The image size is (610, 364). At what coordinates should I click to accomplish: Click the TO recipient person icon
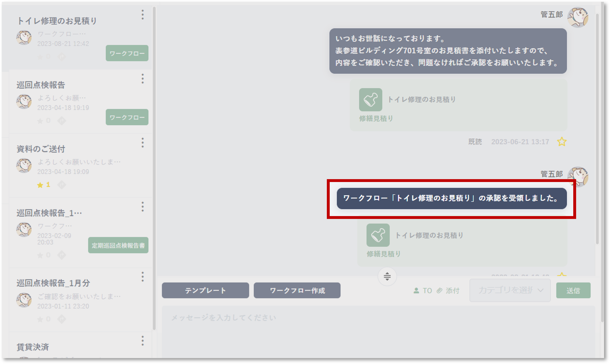[417, 291]
